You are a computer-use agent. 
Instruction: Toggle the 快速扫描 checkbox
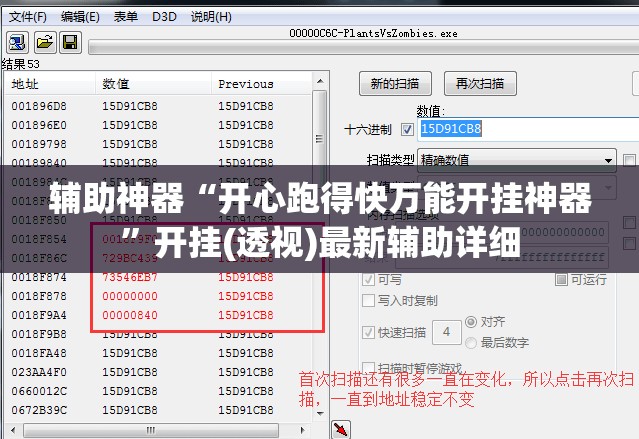click(368, 333)
